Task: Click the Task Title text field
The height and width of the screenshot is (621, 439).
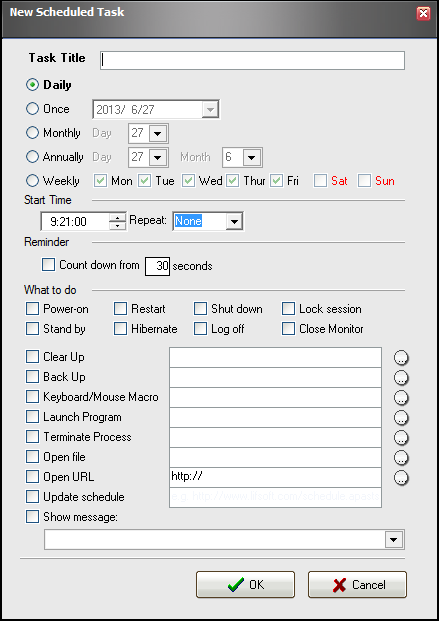Action: click(x=252, y=61)
